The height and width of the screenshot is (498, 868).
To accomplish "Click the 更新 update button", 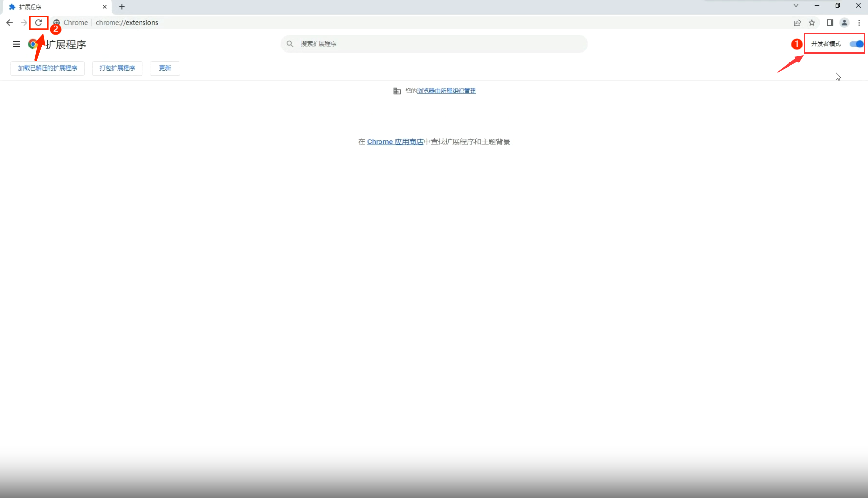I will coord(165,68).
